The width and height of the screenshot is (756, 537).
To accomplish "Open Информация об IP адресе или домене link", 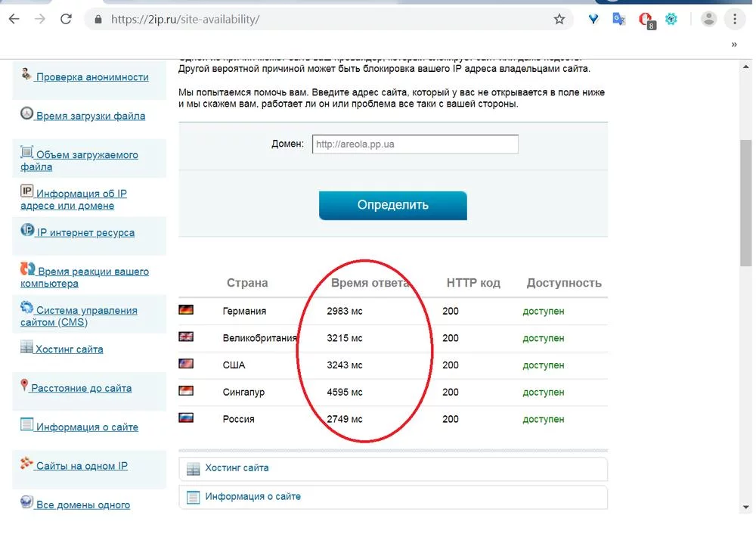I will click(74, 199).
